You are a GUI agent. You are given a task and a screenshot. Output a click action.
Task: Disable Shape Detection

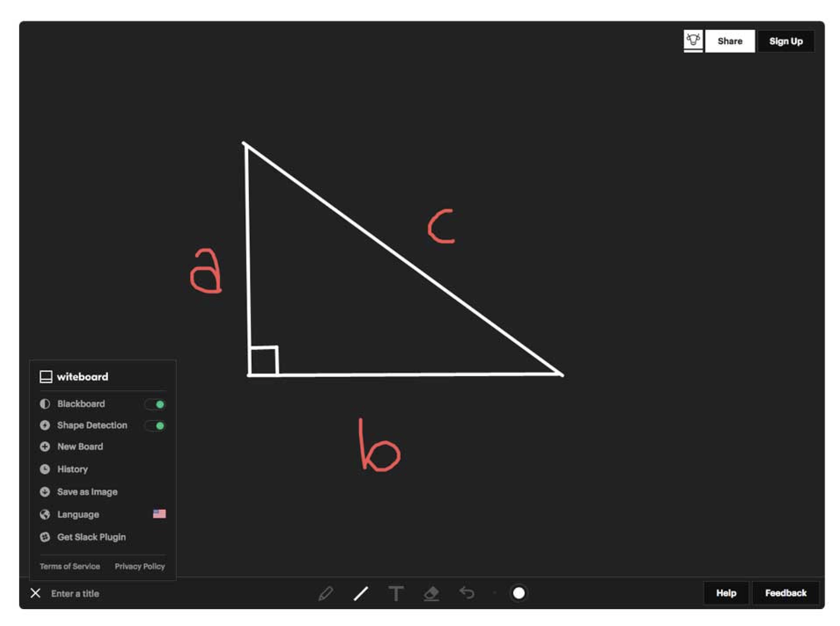tap(155, 425)
